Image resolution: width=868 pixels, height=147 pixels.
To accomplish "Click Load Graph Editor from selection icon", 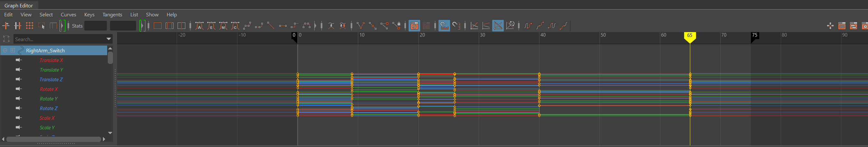I will [x=426, y=26].
